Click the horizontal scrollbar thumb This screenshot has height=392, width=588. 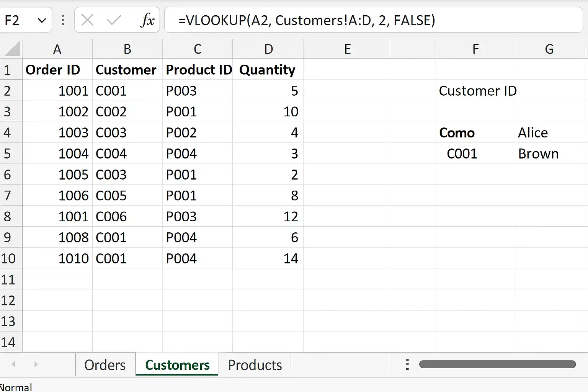(x=497, y=364)
